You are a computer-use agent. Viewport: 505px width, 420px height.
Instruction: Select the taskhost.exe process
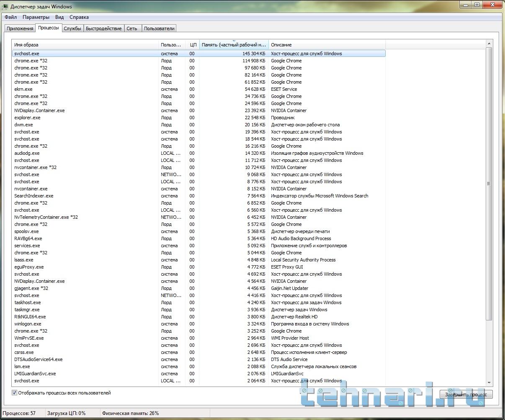click(x=199, y=302)
